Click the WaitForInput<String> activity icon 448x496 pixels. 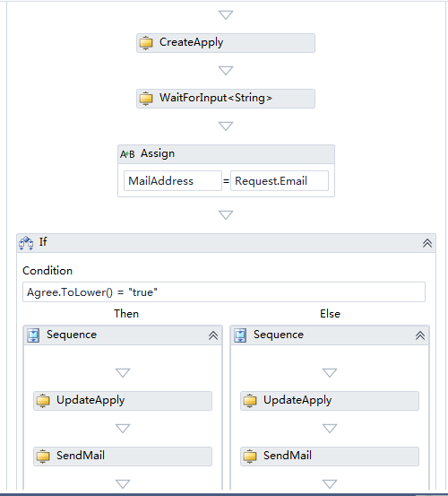[x=146, y=99]
